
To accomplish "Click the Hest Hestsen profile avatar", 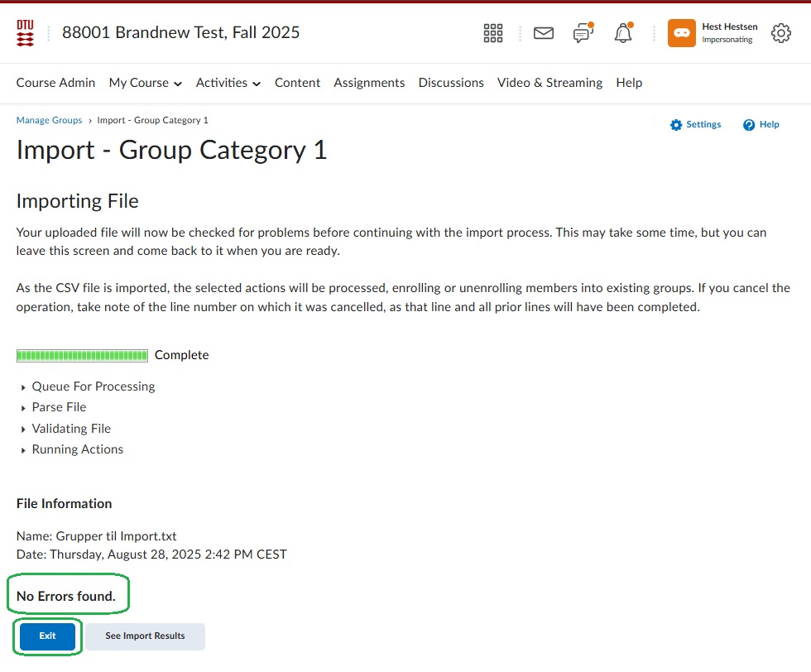I will (x=681, y=33).
